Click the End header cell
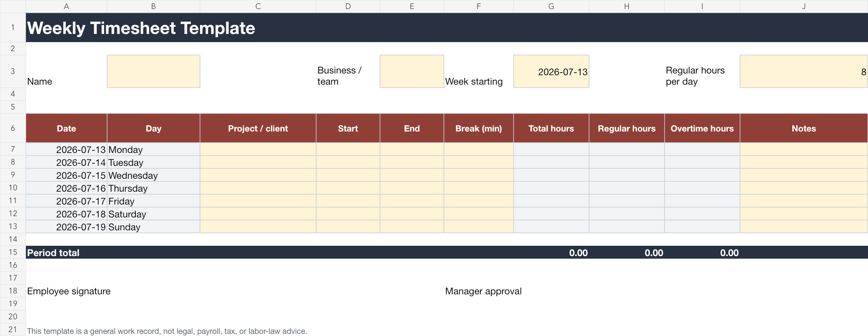Image resolution: width=868 pixels, height=336 pixels. [412, 128]
